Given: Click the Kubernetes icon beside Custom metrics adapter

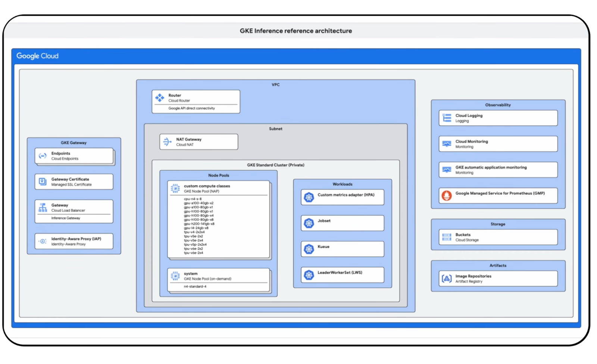Looking at the screenshot, I should pyautogui.click(x=309, y=197).
